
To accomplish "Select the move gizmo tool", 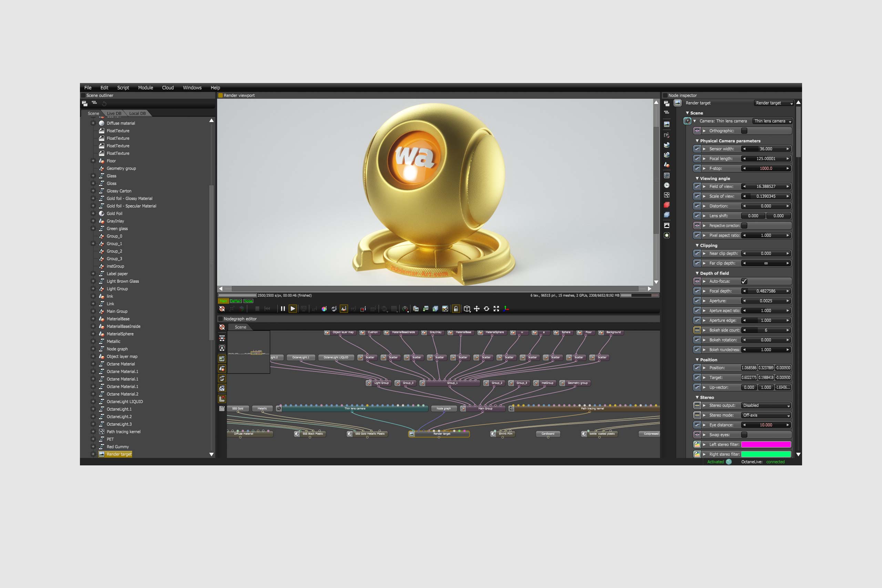I will pyautogui.click(x=476, y=309).
